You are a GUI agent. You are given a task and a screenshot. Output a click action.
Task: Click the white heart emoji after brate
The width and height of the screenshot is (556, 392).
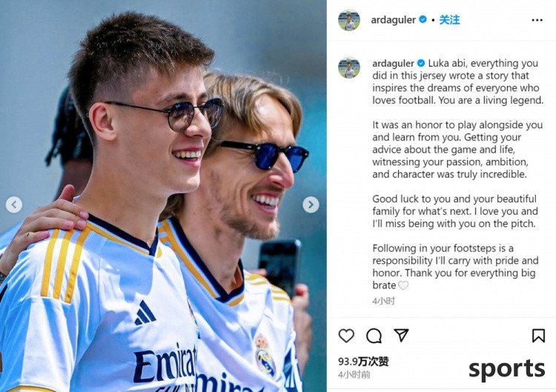(x=403, y=285)
